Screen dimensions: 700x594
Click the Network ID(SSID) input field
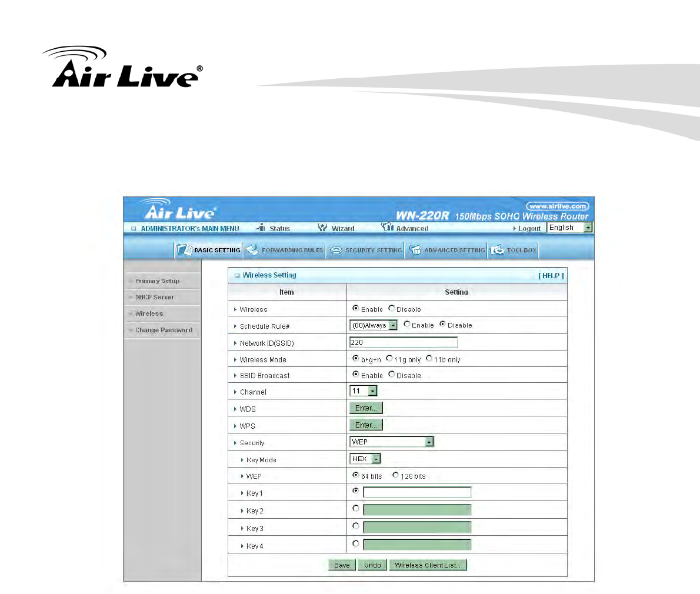pos(404,342)
